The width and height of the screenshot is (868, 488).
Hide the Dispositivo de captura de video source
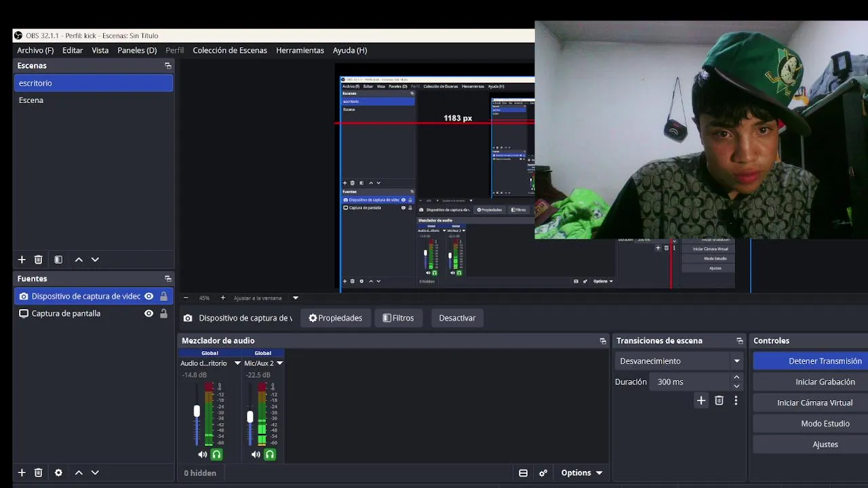pos(149,296)
